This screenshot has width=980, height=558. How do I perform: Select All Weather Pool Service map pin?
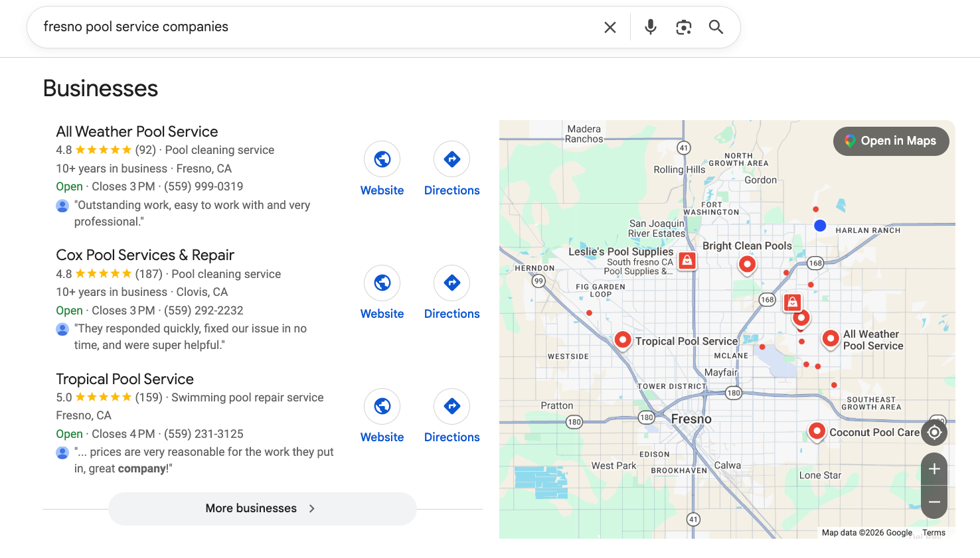point(831,338)
